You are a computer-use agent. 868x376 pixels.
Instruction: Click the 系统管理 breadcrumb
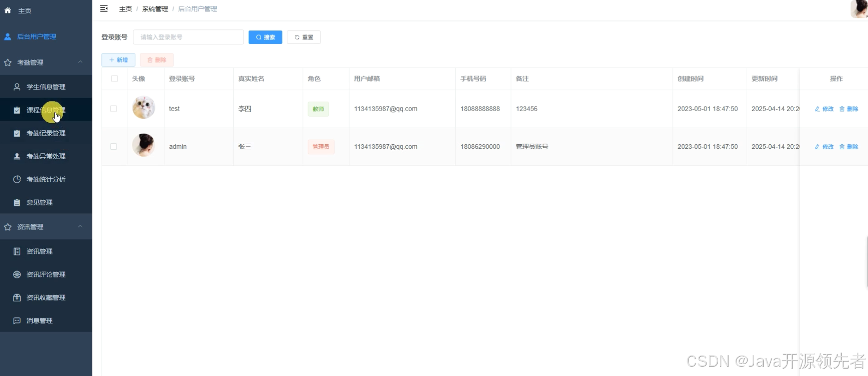(x=155, y=9)
